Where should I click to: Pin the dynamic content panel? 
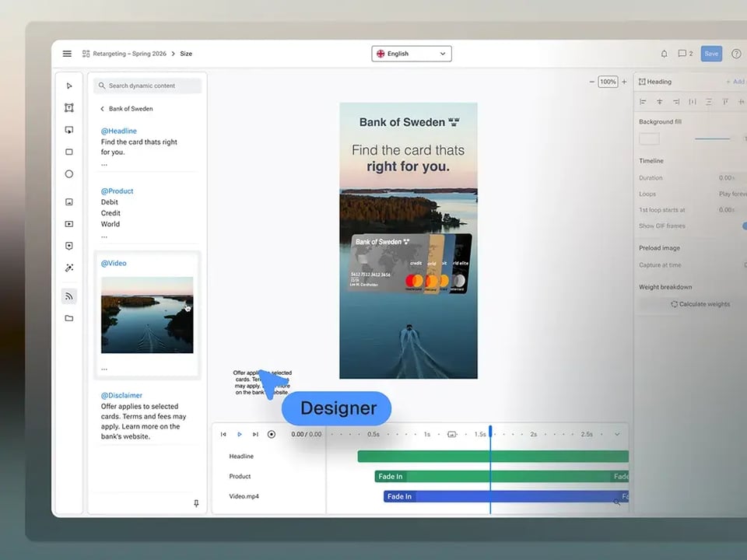coord(196,503)
